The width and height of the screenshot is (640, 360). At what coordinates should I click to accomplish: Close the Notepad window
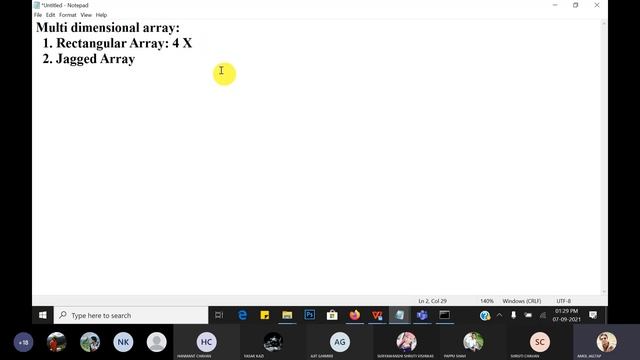coord(597,5)
